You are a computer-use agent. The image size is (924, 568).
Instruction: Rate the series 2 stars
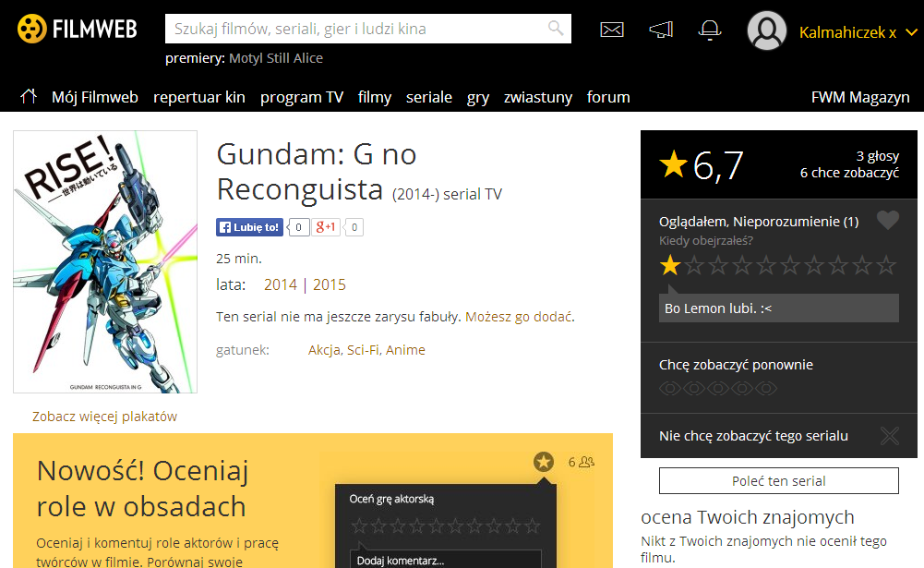pos(694,265)
